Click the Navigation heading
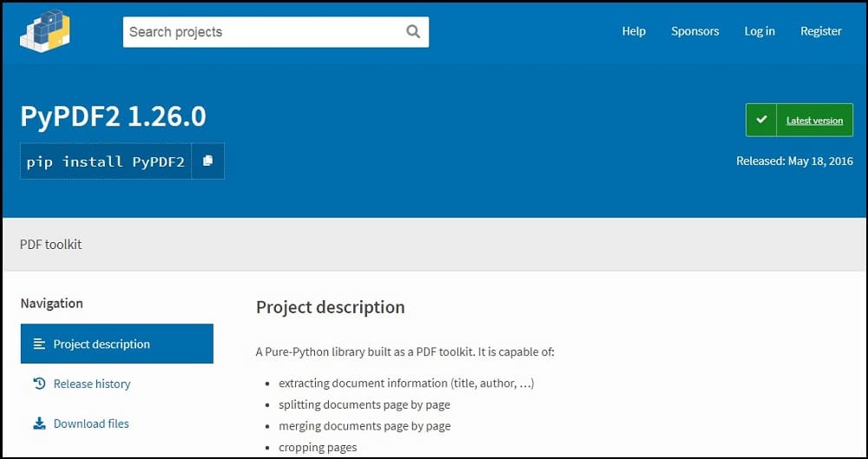This screenshot has width=868, height=459. coord(51,304)
